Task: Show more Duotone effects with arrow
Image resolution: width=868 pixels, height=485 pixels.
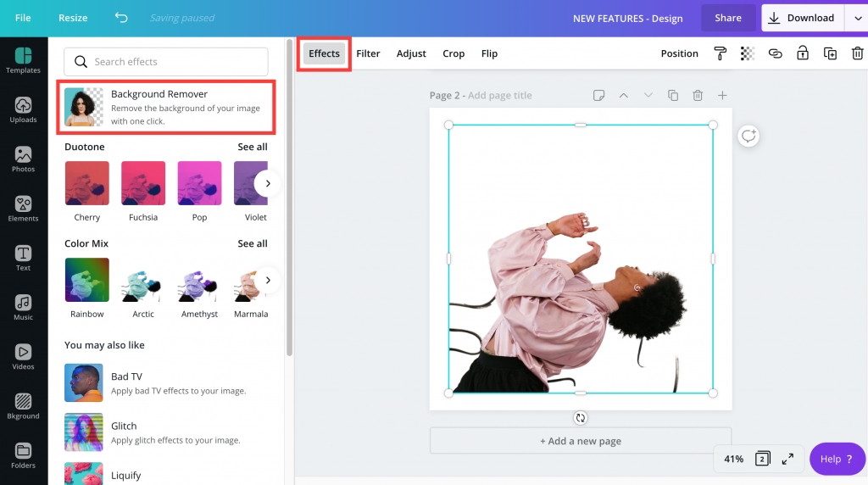Action: (268, 183)
